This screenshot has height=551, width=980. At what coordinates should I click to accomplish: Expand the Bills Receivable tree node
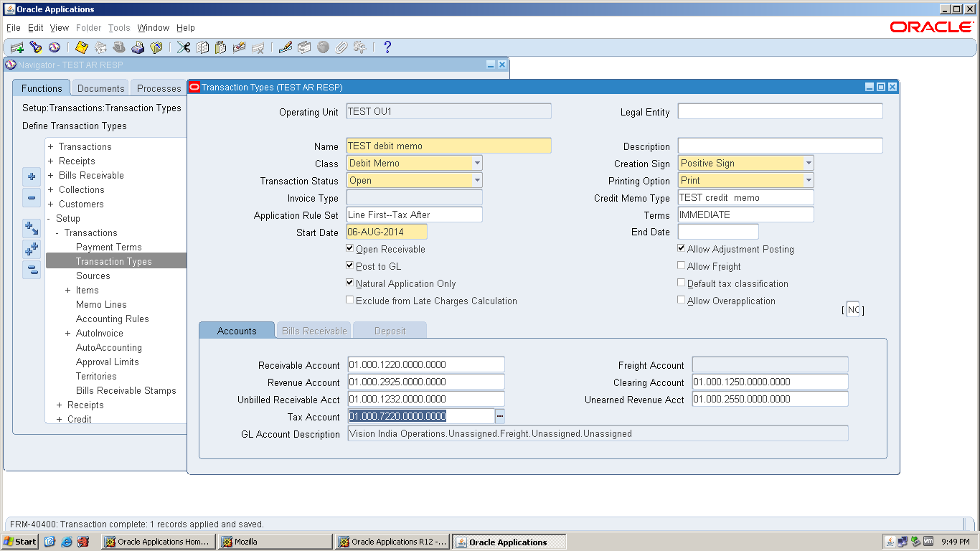(x=51, y=175)
